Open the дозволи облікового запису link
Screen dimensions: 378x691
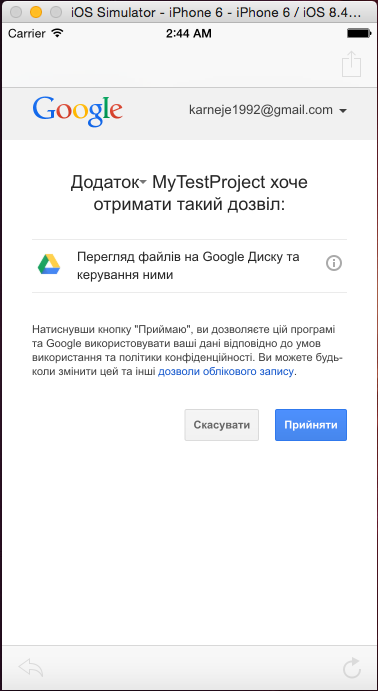click(x=226, y=372)
